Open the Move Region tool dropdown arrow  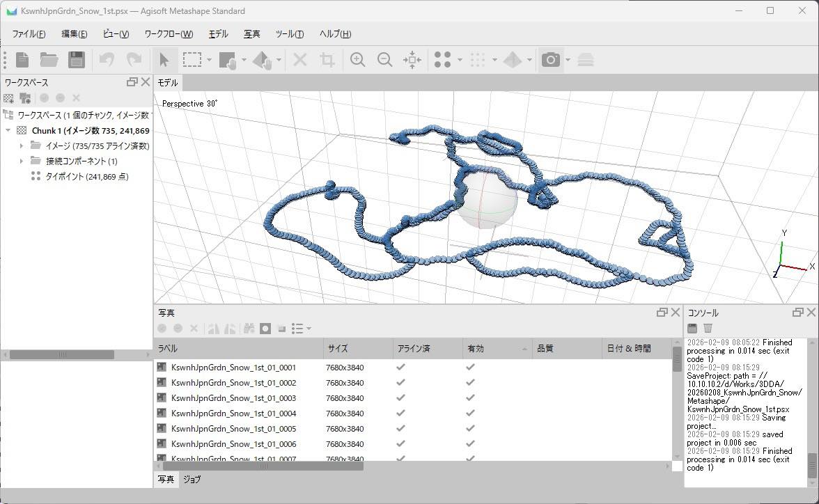click(244, 60)
